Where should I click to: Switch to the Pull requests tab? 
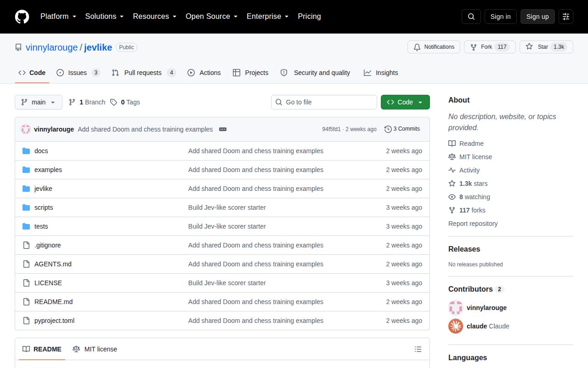143,73
